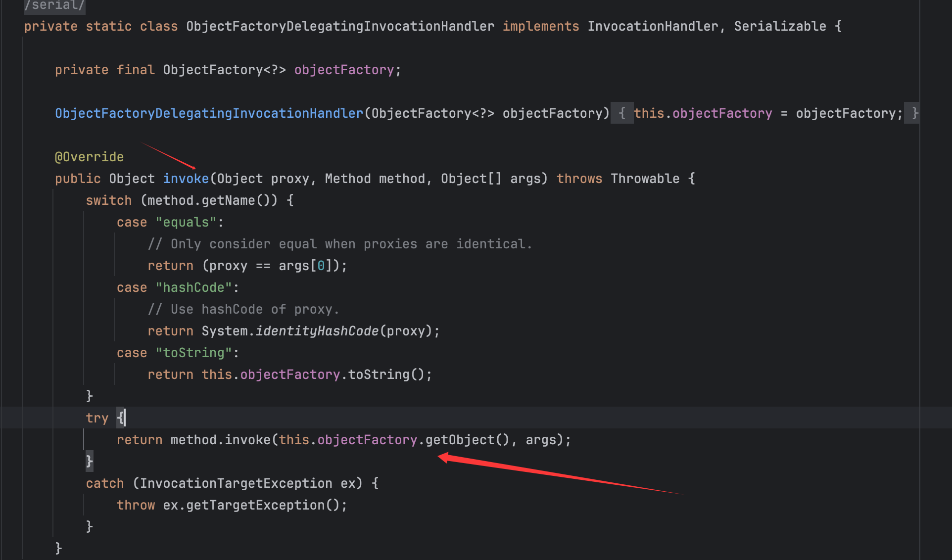Click InvocationTargetException in catch clause
The width and height of the screenshot is (952, 560).
click(x=236, y=483)
